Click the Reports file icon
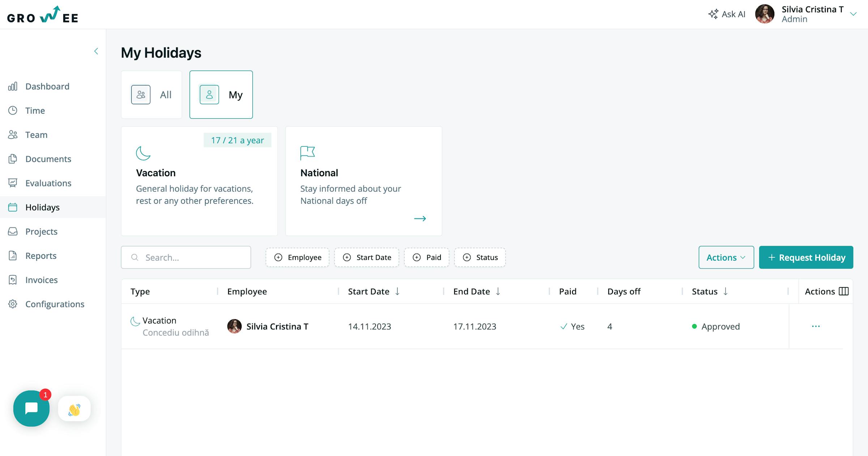Viewport: 868px width, 456px height. [13, 256]
